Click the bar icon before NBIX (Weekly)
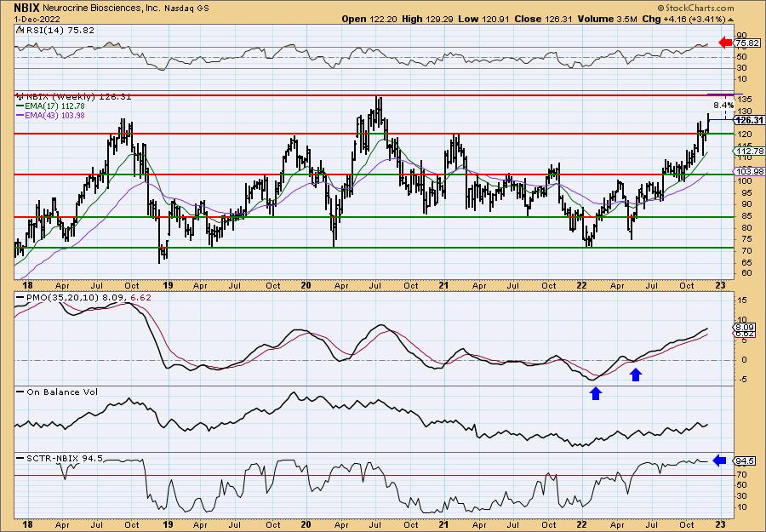Viewport: 766px width, 532px height. (x=20, y=97)
